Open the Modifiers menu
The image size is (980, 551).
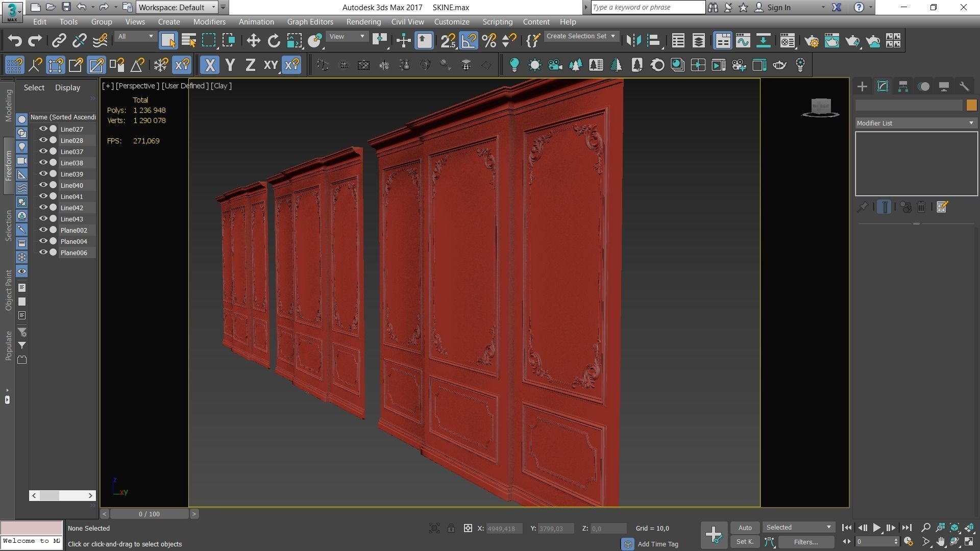[x=209, y=22]
